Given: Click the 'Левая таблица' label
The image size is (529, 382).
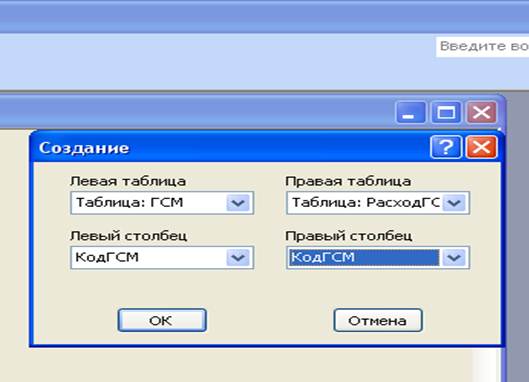Looking at the screenshot, I should pyautogui.click(x=128, y=181).
